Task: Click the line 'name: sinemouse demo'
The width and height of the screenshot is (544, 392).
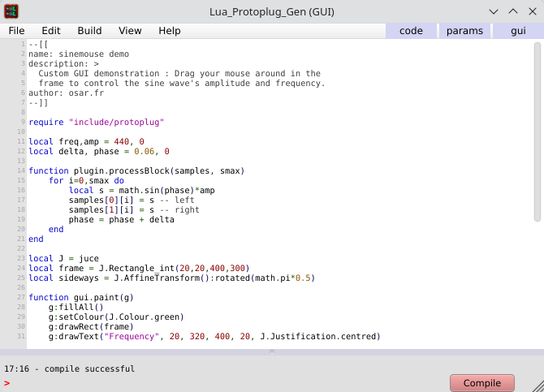Action: click(79, 54)
